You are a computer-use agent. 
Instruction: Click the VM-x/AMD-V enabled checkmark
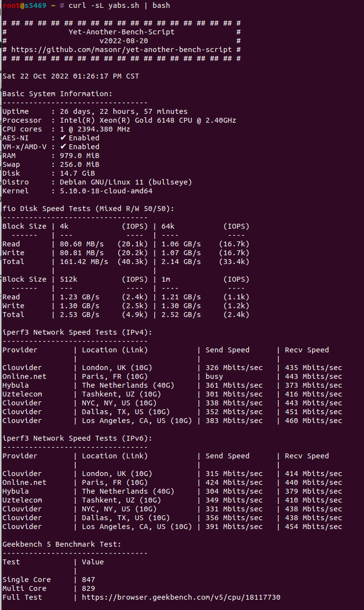point(63,147)
